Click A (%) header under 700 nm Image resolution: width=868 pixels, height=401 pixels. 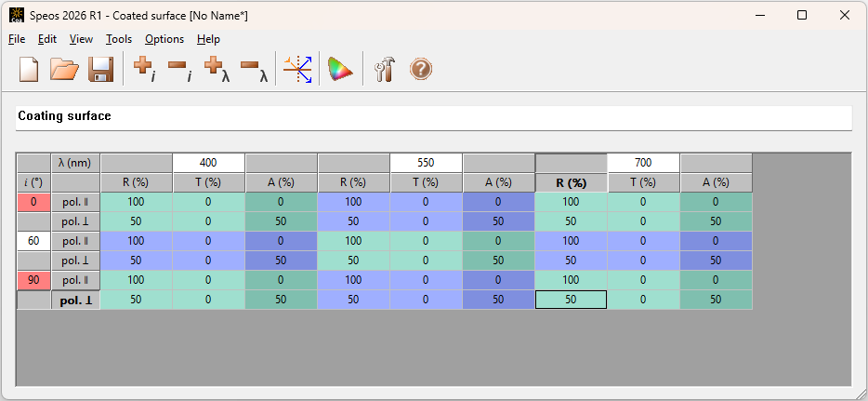coord(716,182)
